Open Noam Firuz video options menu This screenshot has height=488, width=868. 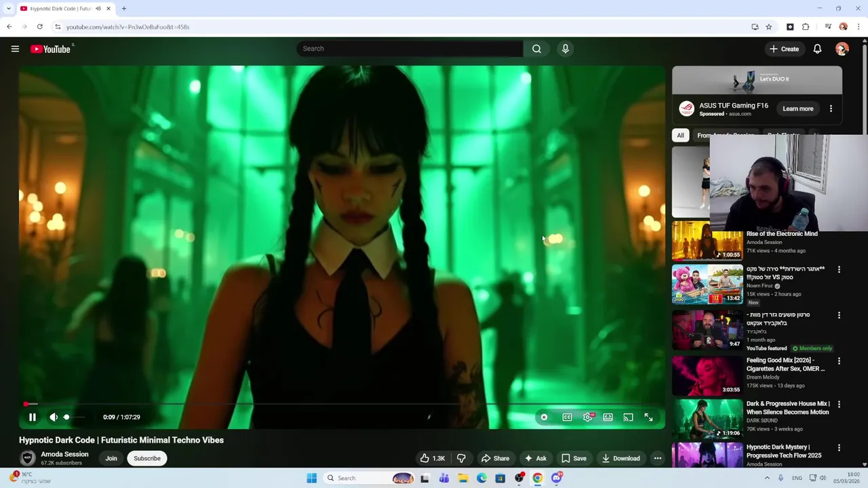click(x=839, y=270)
